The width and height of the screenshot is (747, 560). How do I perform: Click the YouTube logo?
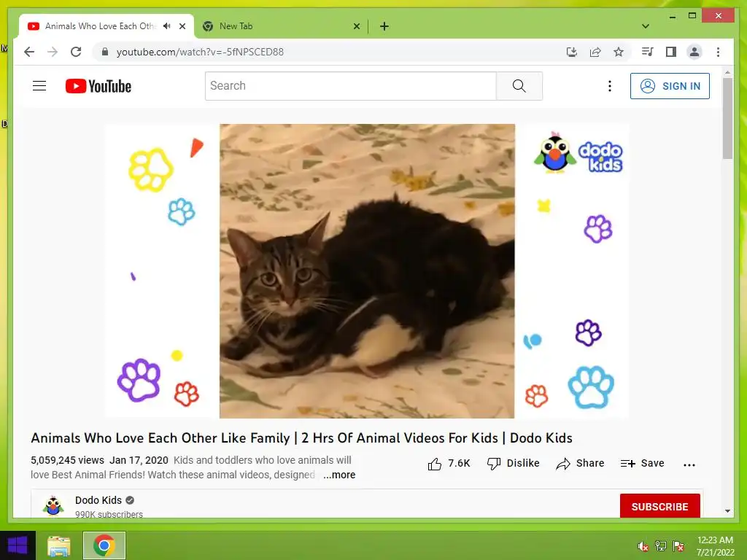pos(98,86)
